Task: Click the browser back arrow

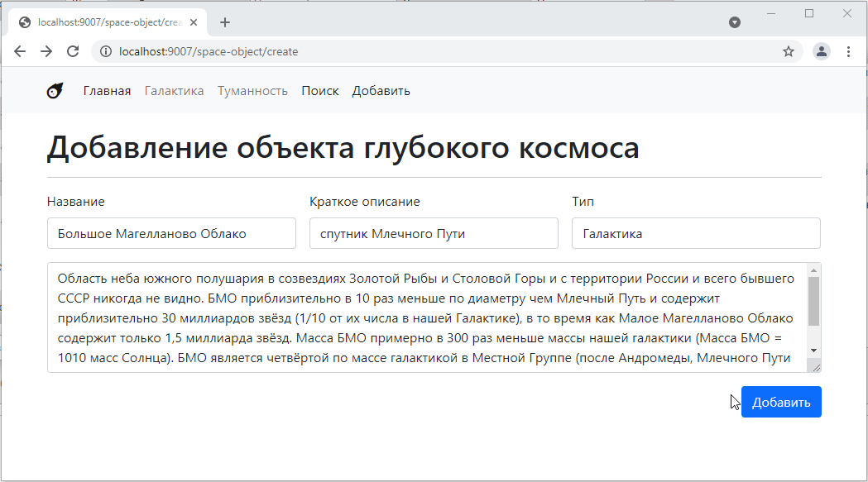Action: click(x=20, y=51)
